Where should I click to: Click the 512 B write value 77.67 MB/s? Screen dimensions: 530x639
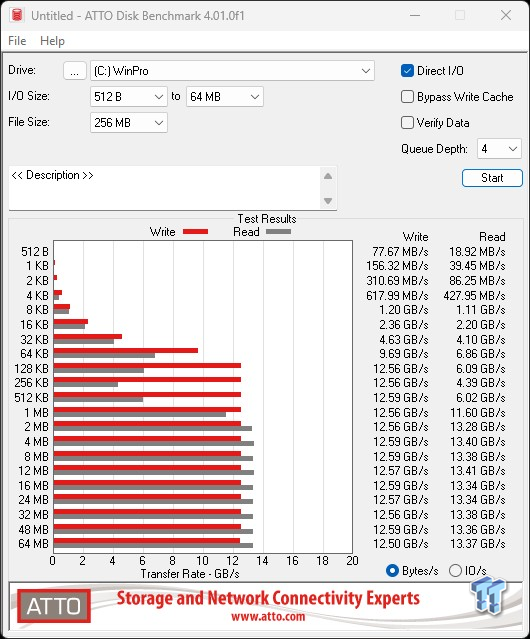click(x=400, y=252)
